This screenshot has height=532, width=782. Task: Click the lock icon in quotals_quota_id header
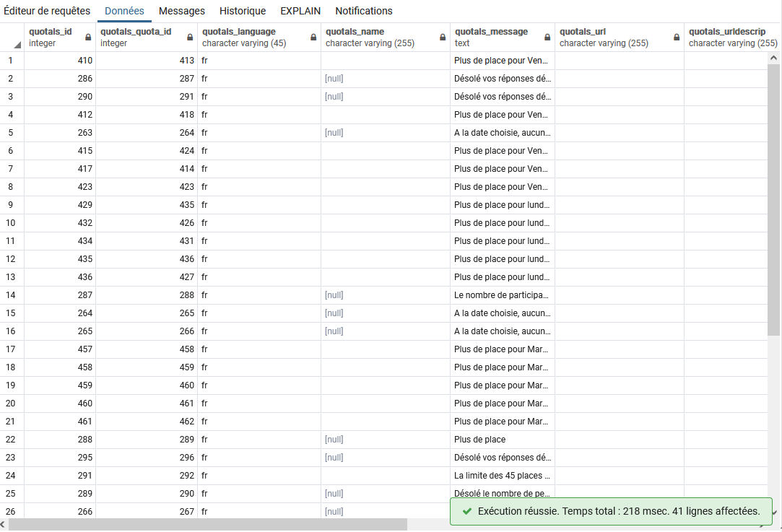(190, 38)
